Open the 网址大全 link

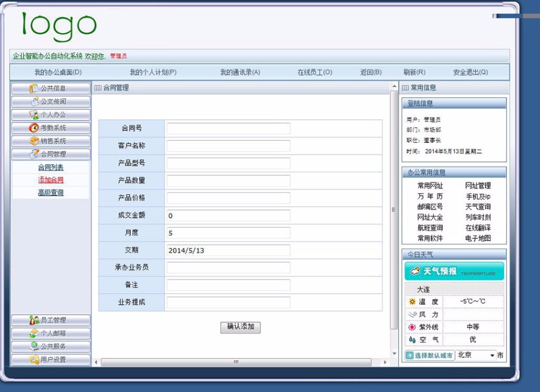tap(430, 217)
